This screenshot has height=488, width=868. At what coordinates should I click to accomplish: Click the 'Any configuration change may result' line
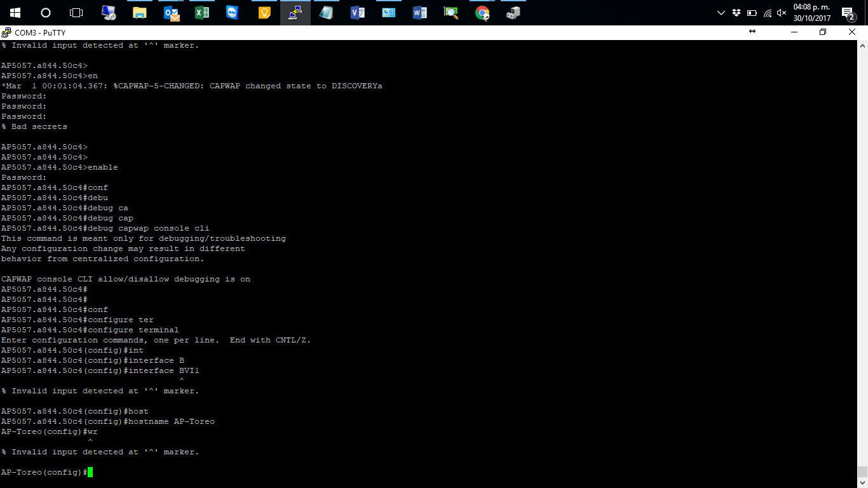(123, 248)
